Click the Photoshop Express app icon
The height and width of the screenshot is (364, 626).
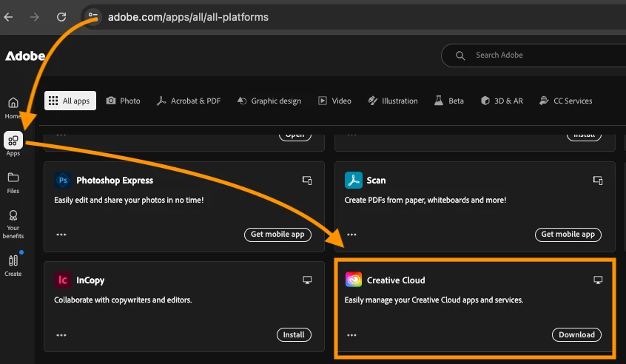(63, 180)
